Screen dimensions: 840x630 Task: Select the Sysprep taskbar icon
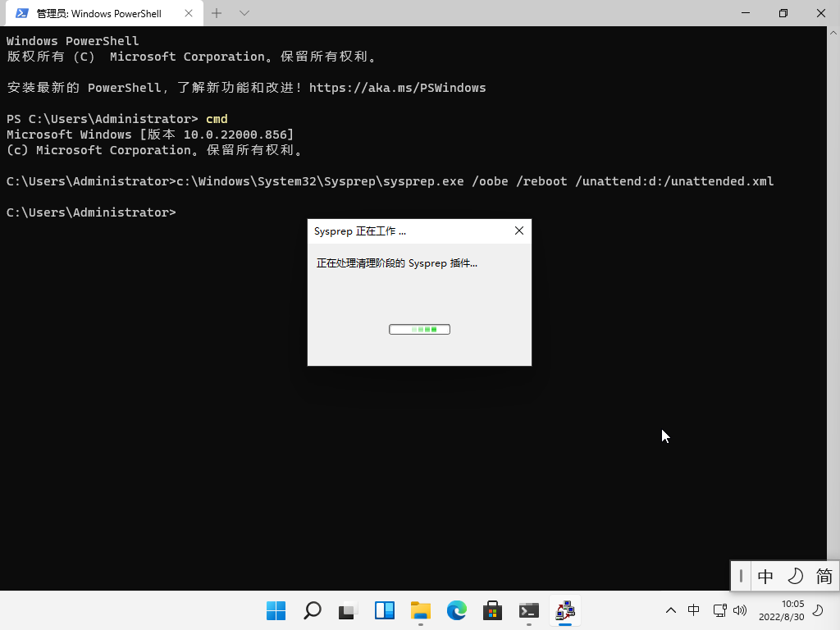point(564,610)
